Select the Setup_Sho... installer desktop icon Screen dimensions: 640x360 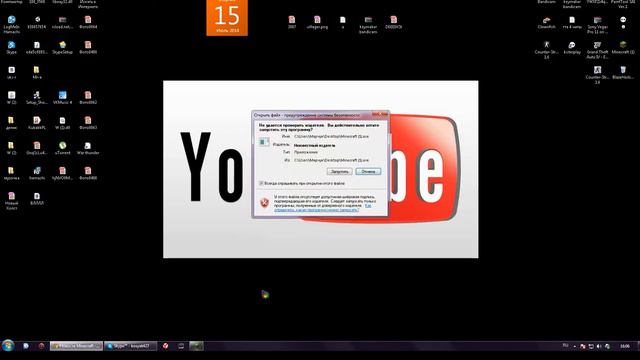pos(37,98)
